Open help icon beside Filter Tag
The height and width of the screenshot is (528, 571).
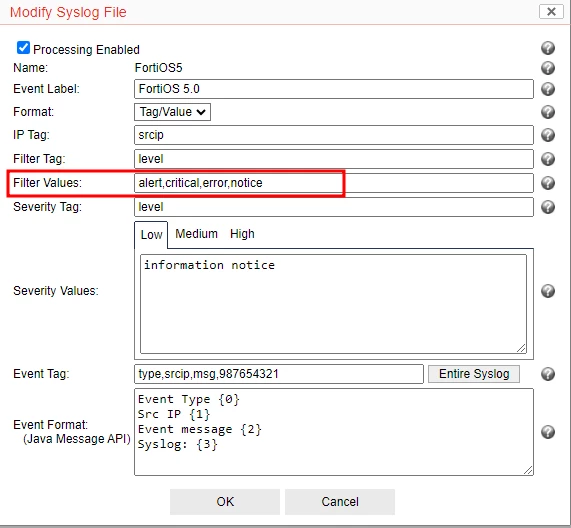click(548, 159)
